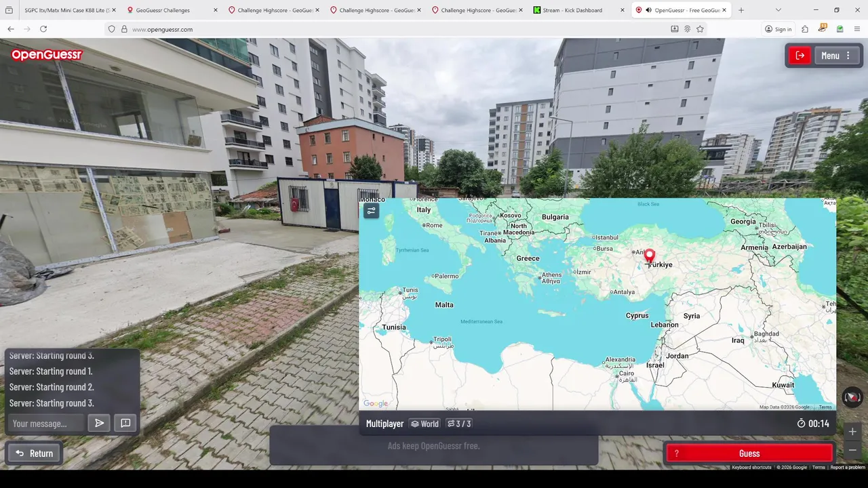Expand the list all tabs chevron
868x488 pixels.
tap(778, 10)
